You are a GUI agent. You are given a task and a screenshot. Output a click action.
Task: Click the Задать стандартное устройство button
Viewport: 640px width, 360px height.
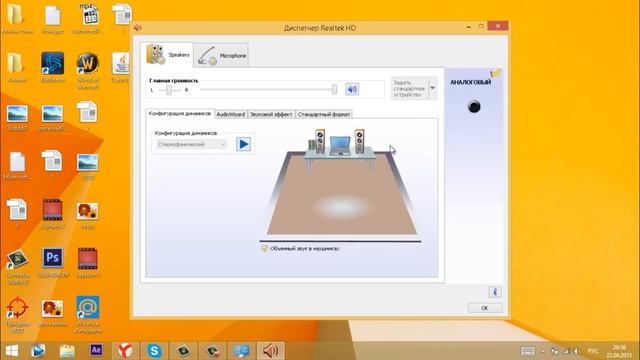[409, 89]
